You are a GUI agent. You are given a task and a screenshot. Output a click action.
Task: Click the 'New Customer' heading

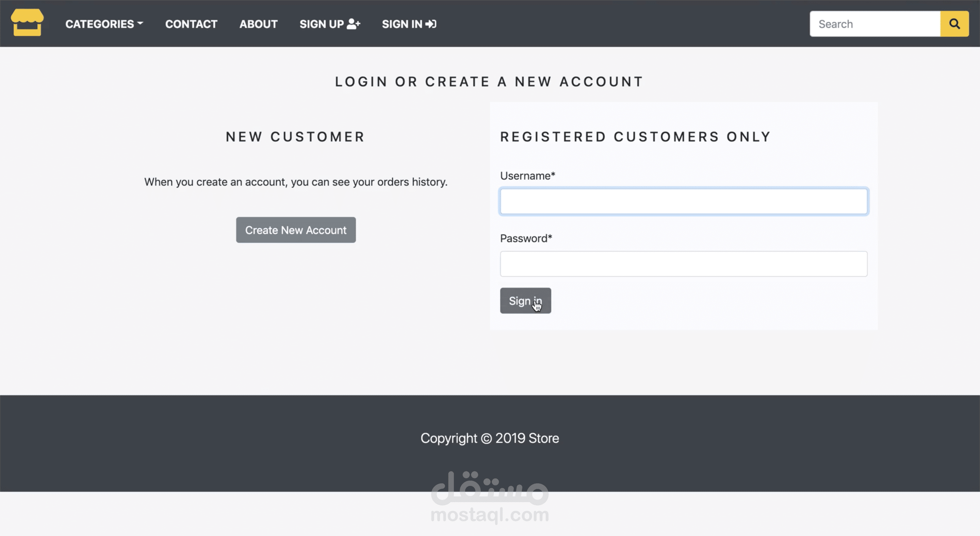tap(296, 137)
